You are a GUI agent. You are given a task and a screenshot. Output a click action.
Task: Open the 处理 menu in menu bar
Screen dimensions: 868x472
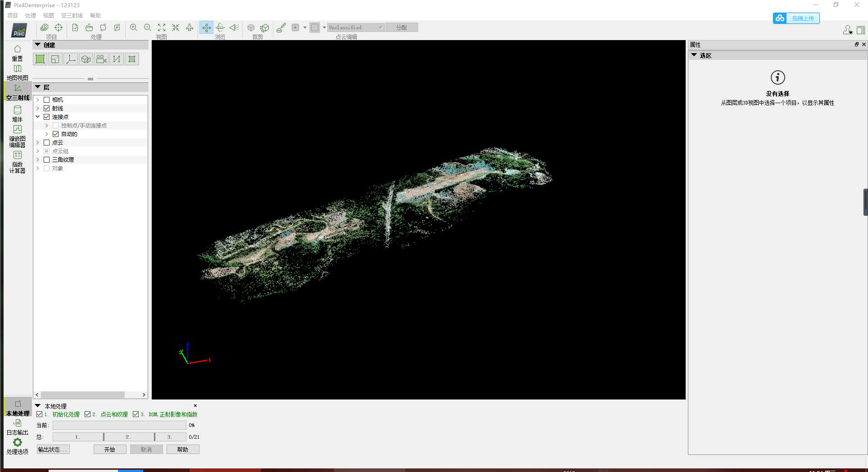[30, 15]
